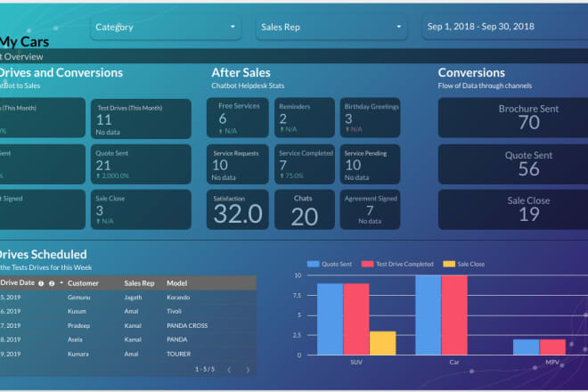Select customer Asela in the table
The height and width of the screenshot is (392, 588).
point(75,339)
